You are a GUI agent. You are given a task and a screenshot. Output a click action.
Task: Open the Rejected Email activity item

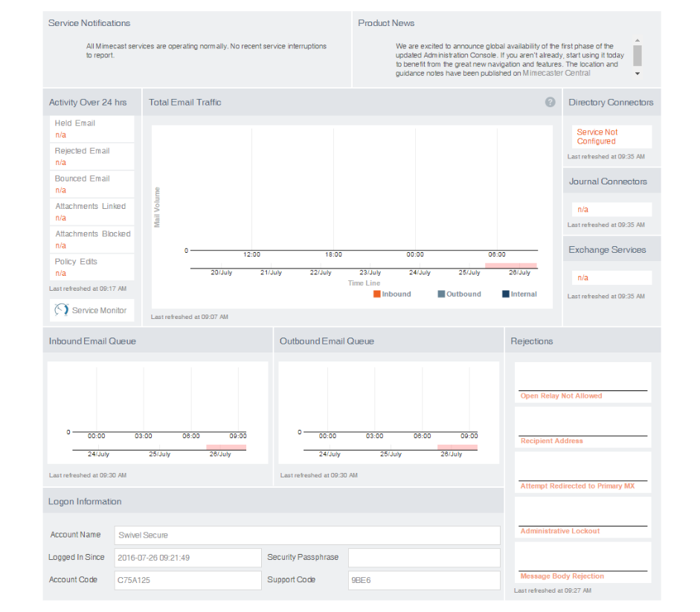(91, 156)
